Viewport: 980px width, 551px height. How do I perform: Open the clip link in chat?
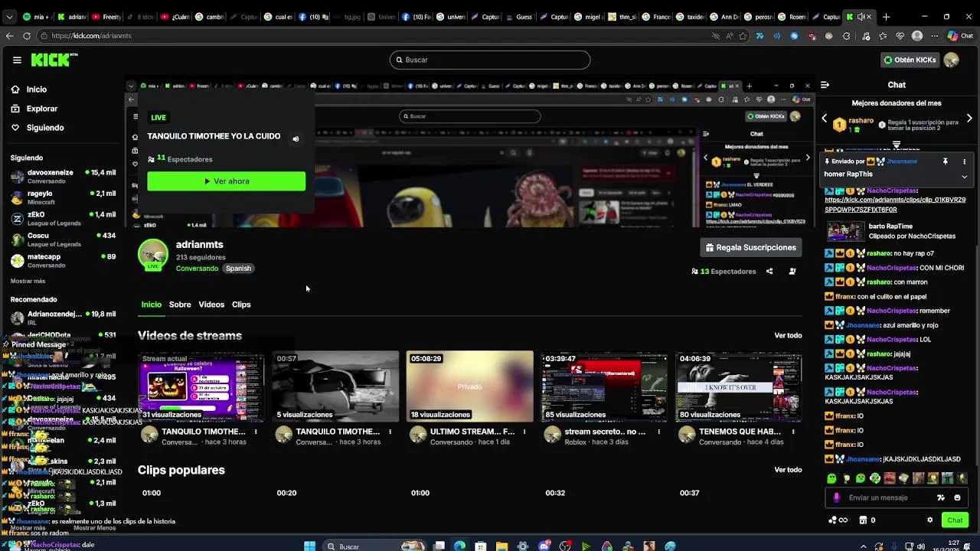click(x=895, y=204)
